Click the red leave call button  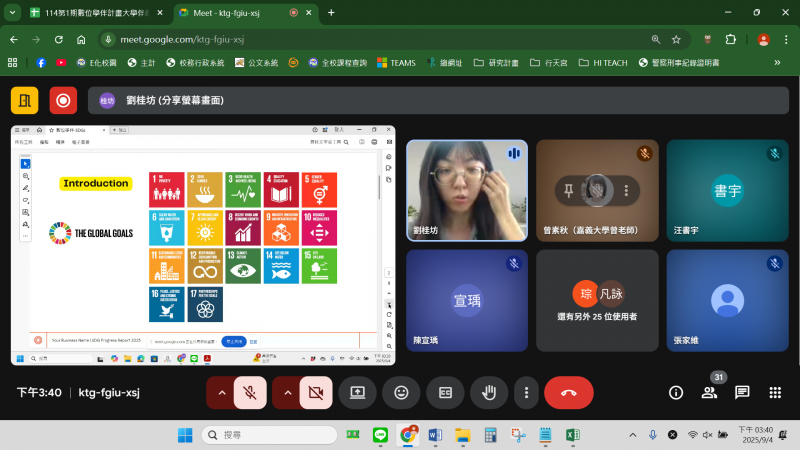pyautogui.click(x=568, y=393)
